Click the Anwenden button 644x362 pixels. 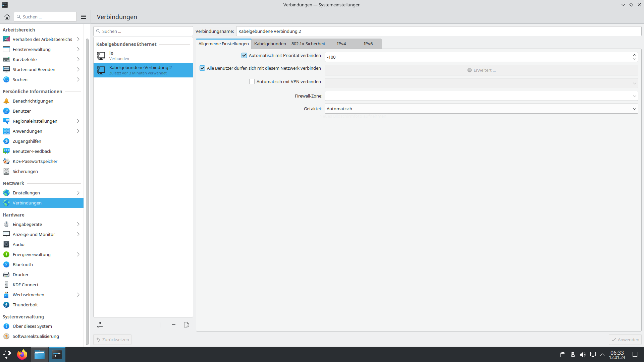click(625, 340)
